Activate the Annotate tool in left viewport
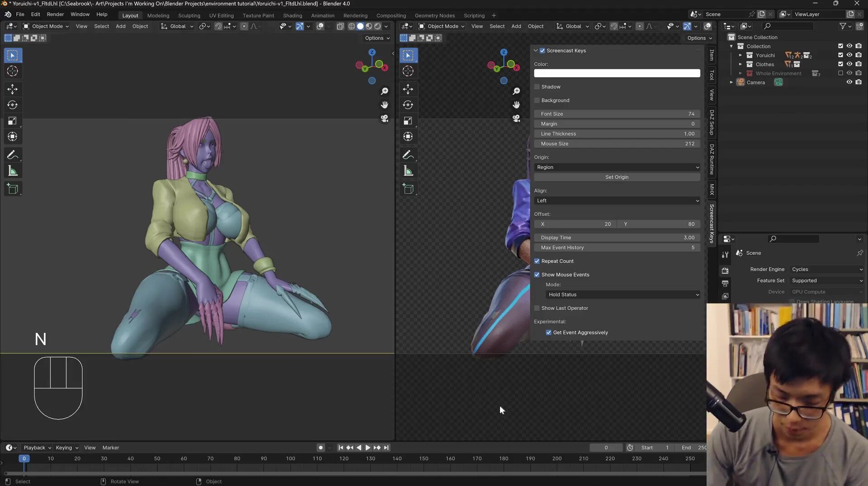Screen dimensions: 868x486 (x=13, y=155)
